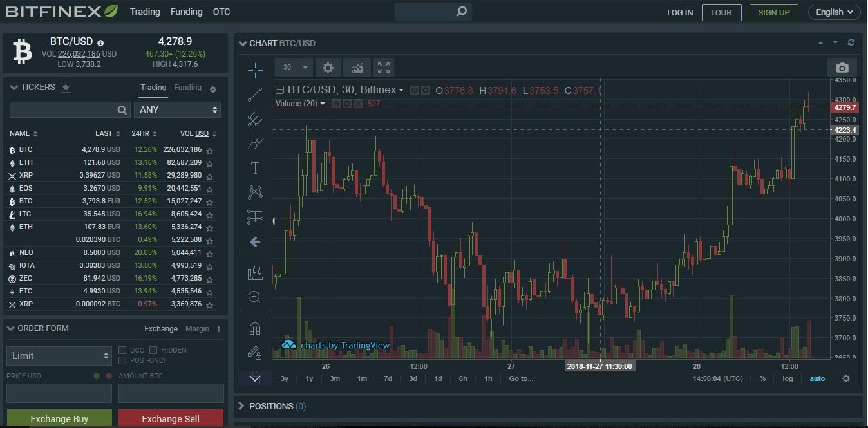The image size is (868, 428).
Task: Click the tickers favorites star filter
Action: pos(66,87)
